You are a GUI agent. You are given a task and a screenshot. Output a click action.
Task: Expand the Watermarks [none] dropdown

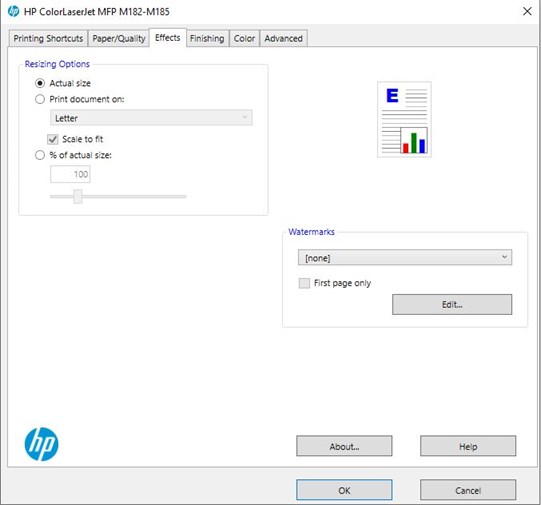click(405, 258)
